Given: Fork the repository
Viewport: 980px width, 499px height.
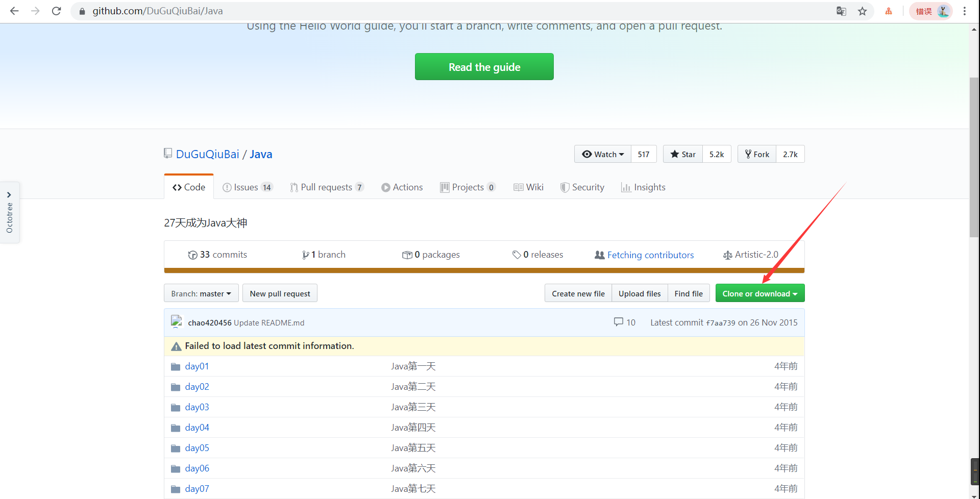Looking at the screenshot, I should (x=757, y=154).
